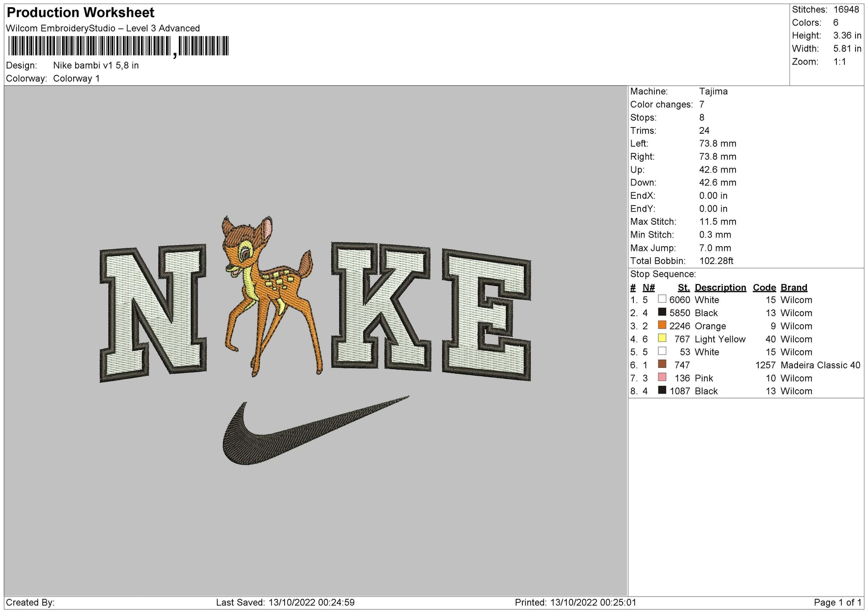Image resolution: width=868 pixels, height=613 pixels.
Task: Click the Last Saved timestamp 13/10/2022 00:24:59
Action: pyautogui.click(x=311, y=602)
